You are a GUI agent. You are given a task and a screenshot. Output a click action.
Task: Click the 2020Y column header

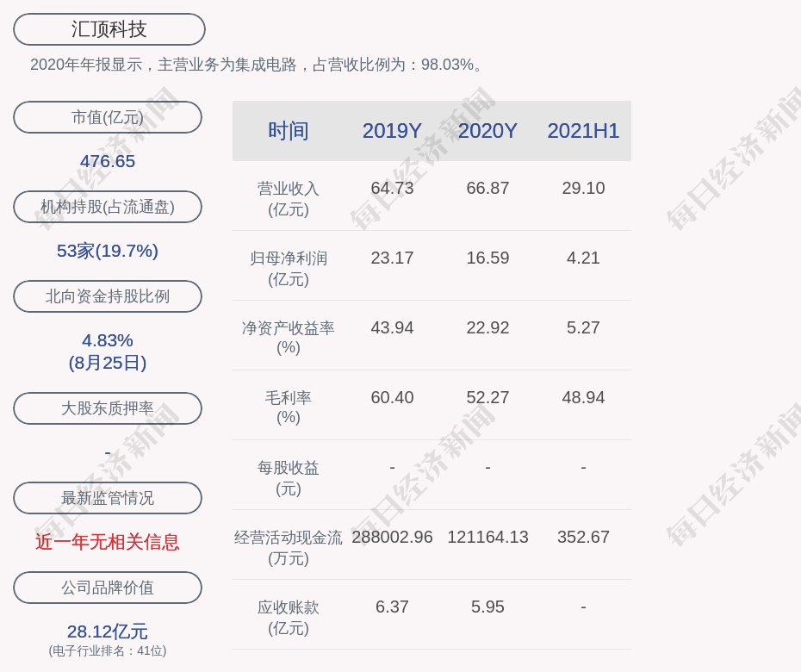click(x=487, y=131)
